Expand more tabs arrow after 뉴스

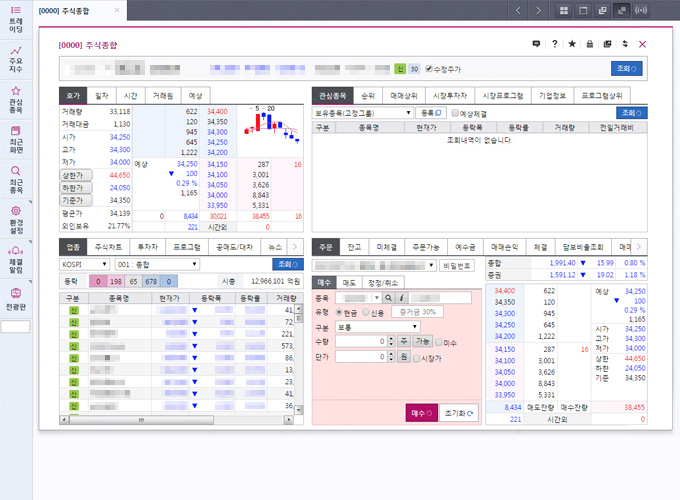(x=295, y=247)
